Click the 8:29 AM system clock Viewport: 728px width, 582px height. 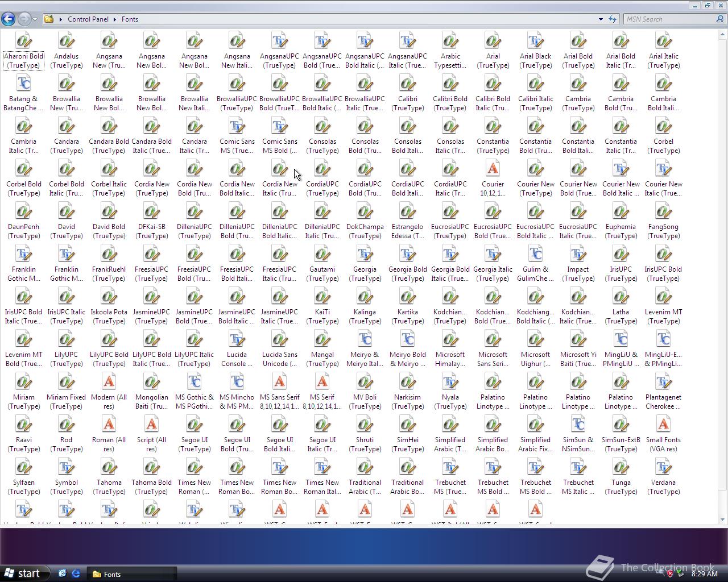(x=704, y=574)
